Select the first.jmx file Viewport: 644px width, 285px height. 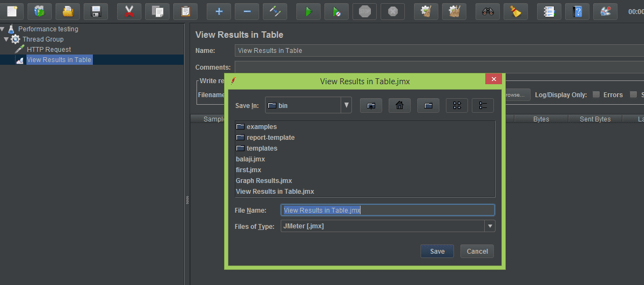[x=248, y=169]
